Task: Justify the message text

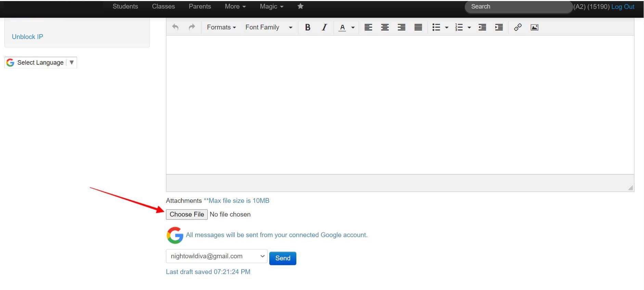Action: click(x=418, y=27)
